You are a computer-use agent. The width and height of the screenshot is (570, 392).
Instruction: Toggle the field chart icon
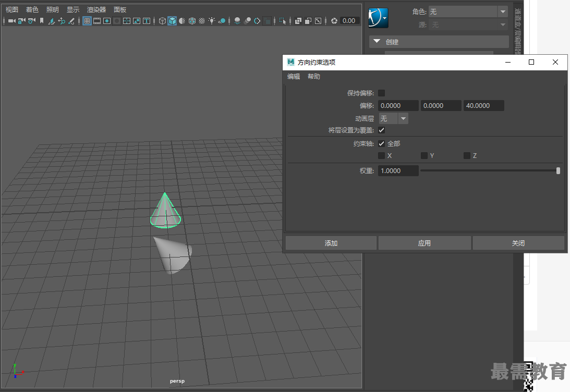pyautogui.click(x=127, y=21)
